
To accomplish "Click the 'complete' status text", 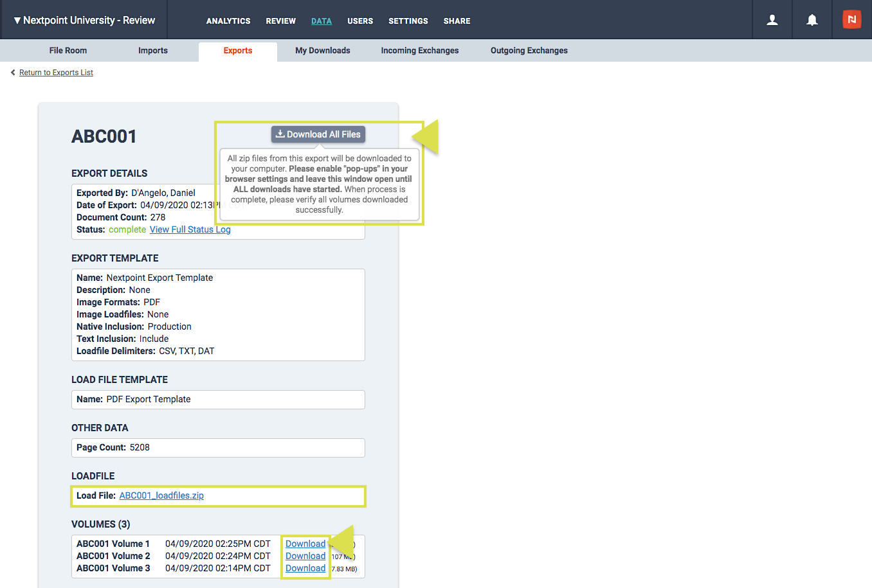I will (127, 229).
